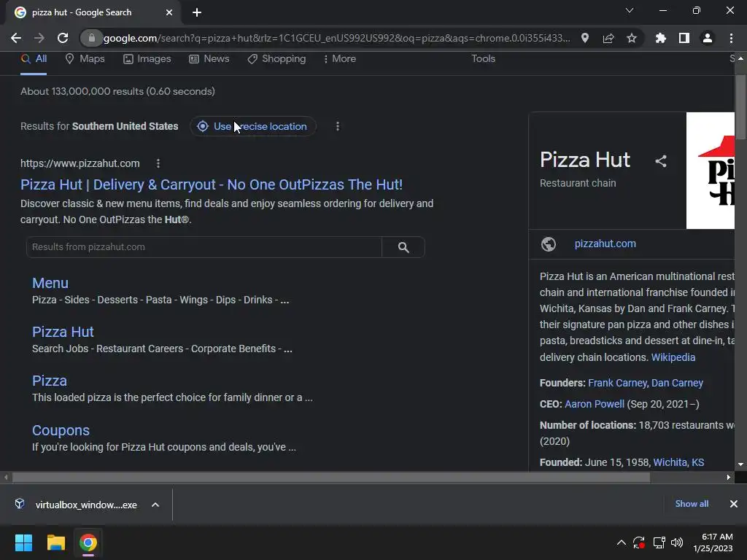Open the volume tray icon
Image resolution: width=747 pixels, height=560 pixels.
[x=676, y=542]
